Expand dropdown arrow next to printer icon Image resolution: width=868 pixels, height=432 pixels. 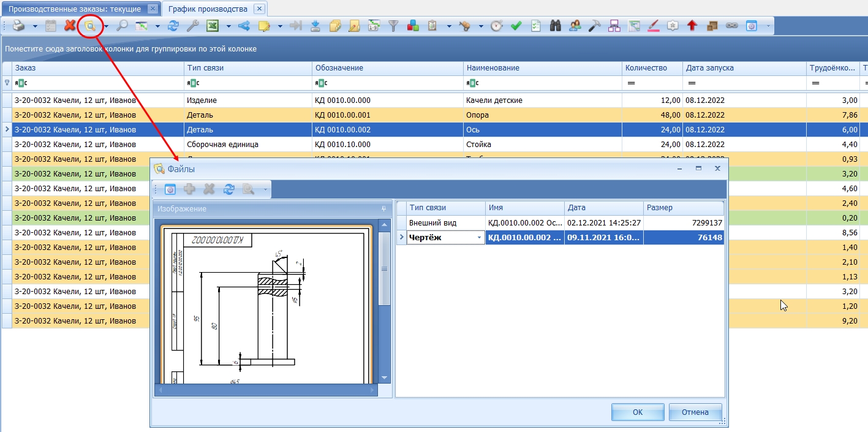(x=35, y=26)
